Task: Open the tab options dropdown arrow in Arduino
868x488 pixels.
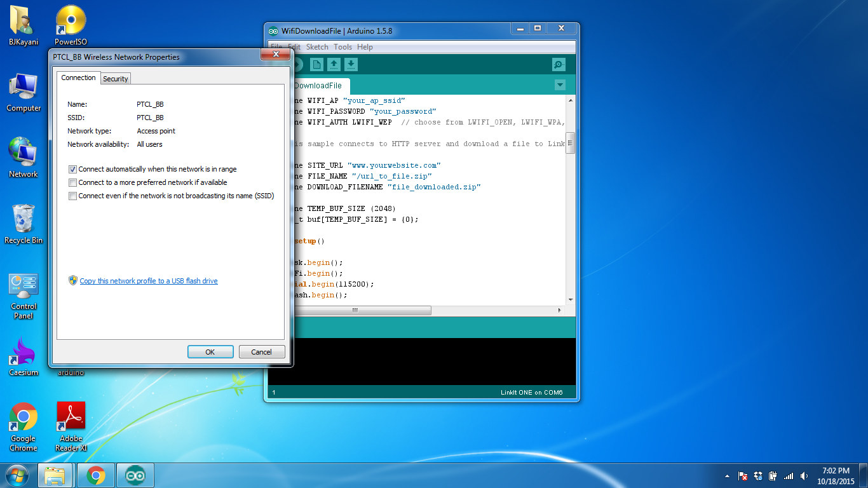Action: 560,85
